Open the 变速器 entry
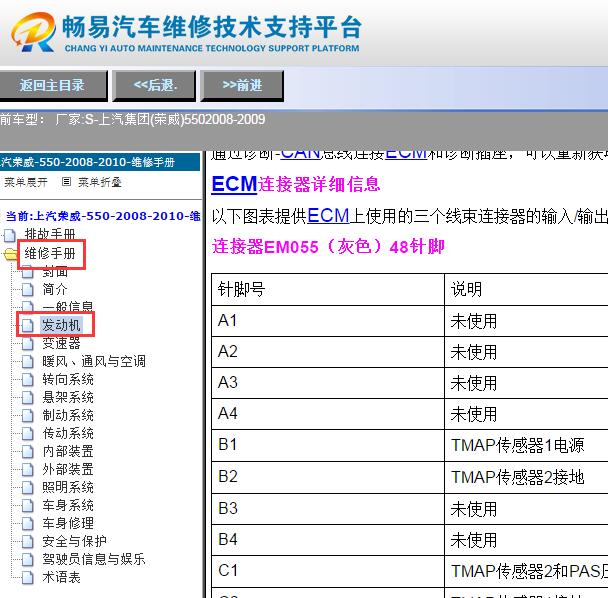Screen dimensions: 608x598 [61, 343]
